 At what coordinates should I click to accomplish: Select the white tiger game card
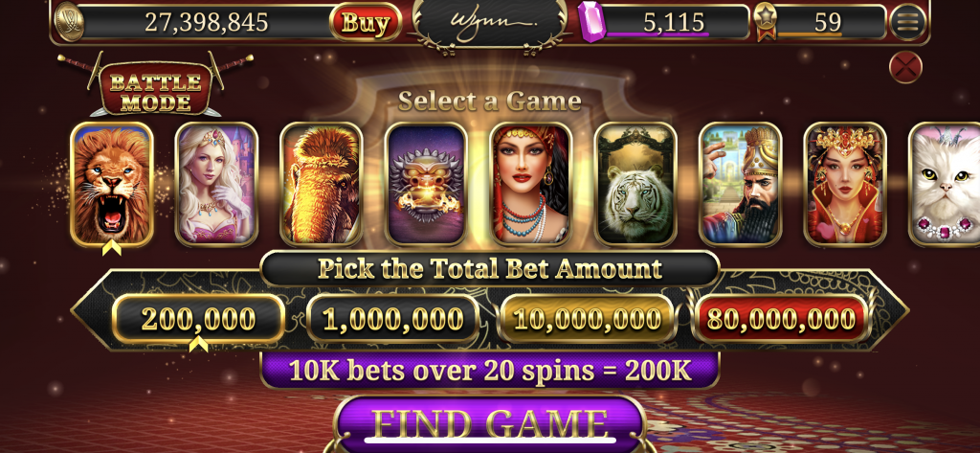coord(635,184)
